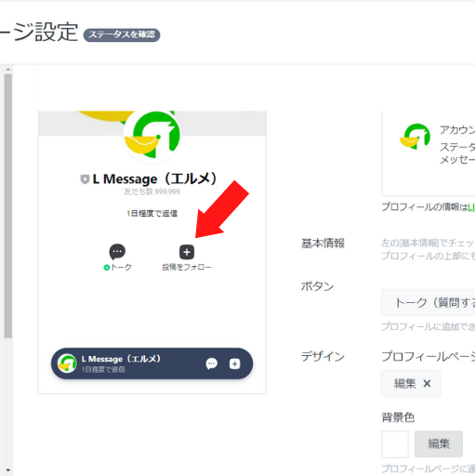Click the 編集 tag in the design section
This screenshot has width=476, height=476.
click(404, 384)
